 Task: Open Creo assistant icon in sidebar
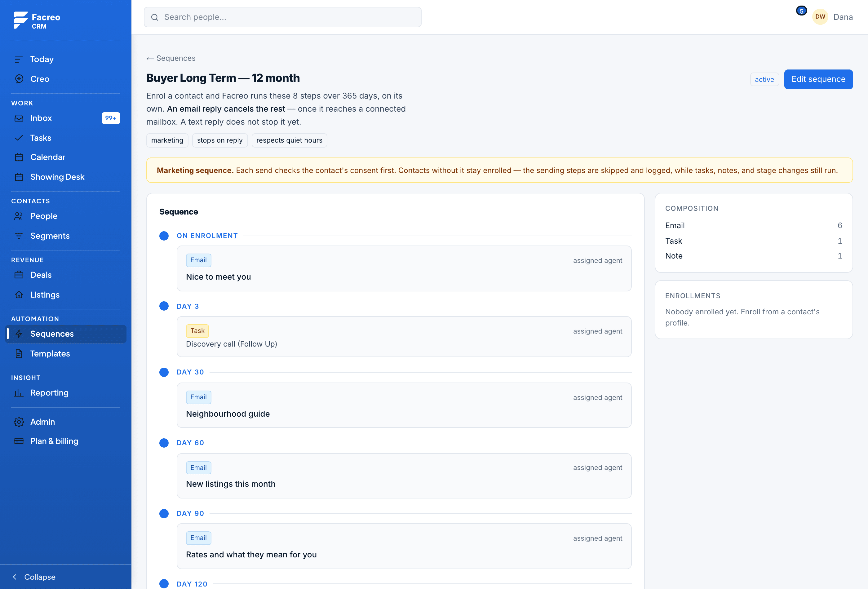pyautogui.click(x=19, y=79)
